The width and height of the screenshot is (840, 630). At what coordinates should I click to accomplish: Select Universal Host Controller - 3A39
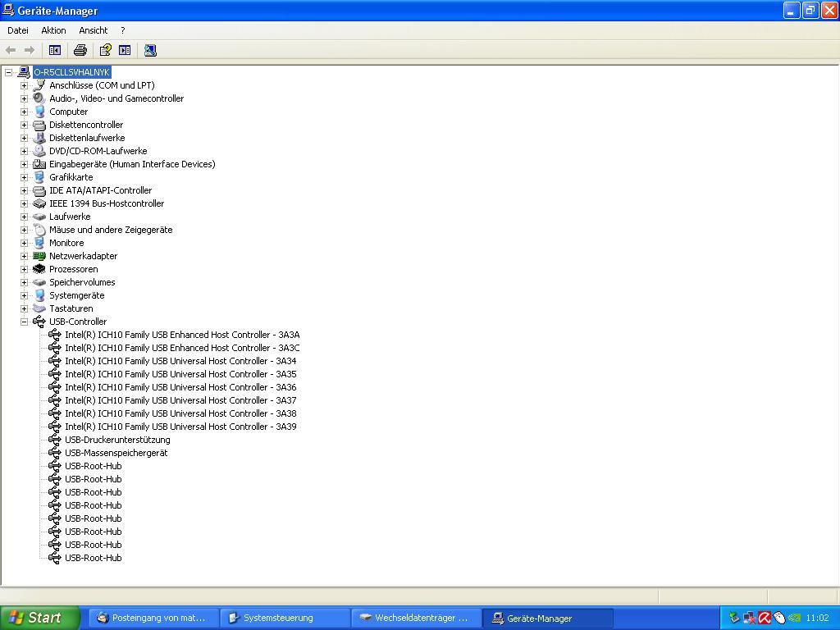[x=180, y=427]
